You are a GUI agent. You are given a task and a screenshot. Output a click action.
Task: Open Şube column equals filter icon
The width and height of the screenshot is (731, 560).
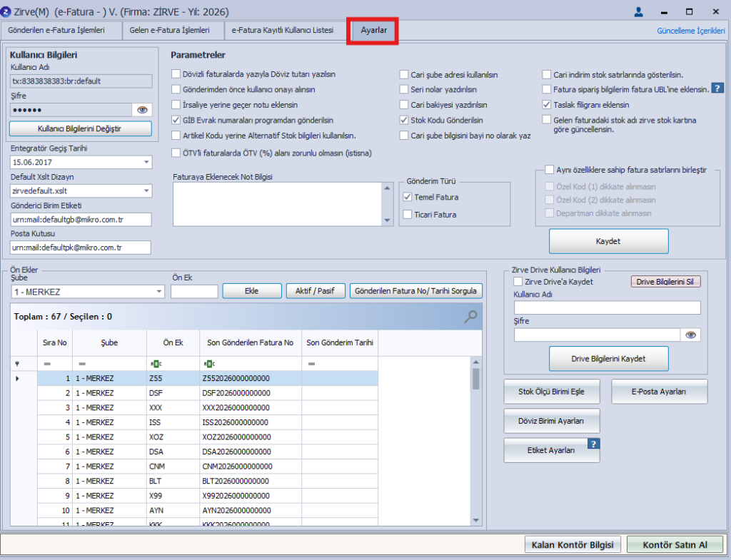82,364
